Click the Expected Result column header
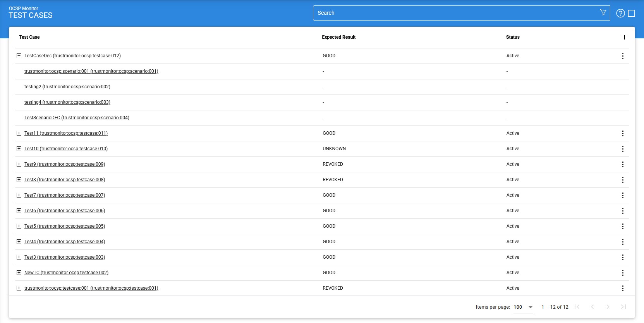This screenshot has width=644, height=323. tap(338, 37)
